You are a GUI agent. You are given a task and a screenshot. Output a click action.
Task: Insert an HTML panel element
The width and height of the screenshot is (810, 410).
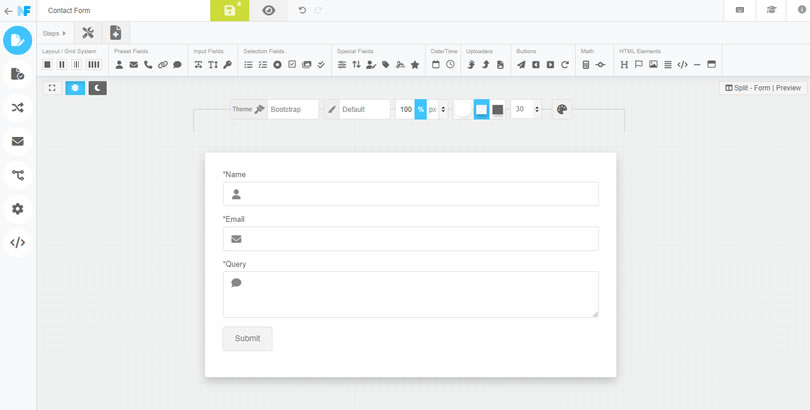coord(711,65)
